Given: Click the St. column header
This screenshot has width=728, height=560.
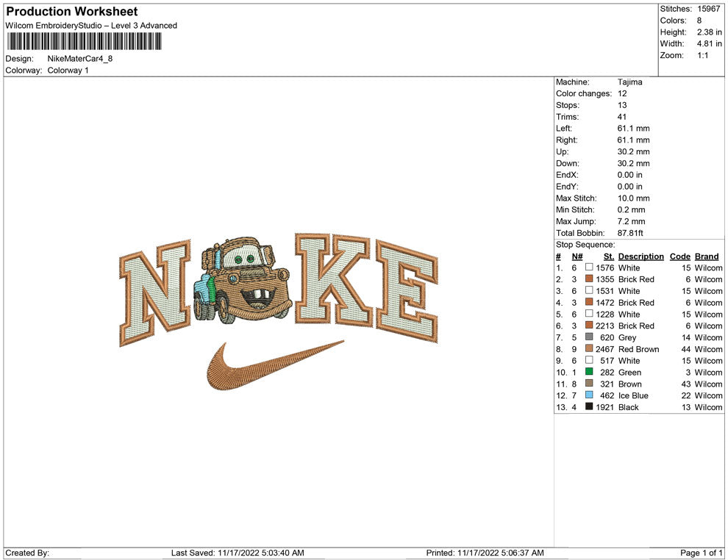Looking at the screenshot, I should pos(609,256).
